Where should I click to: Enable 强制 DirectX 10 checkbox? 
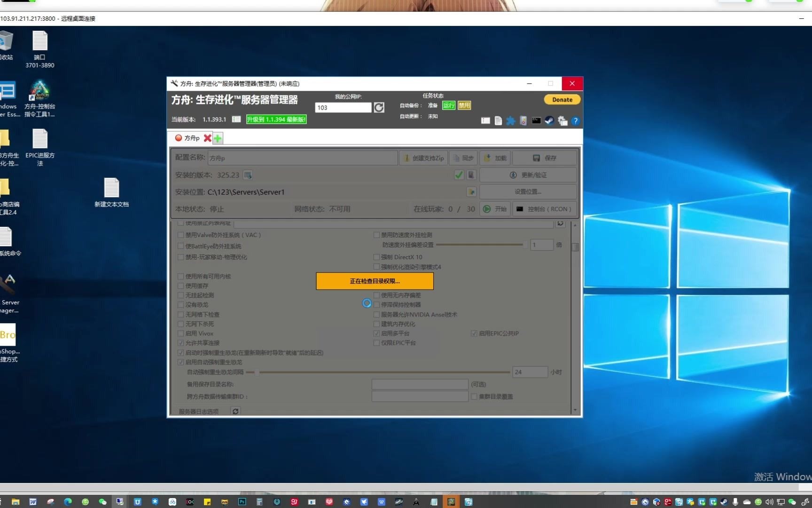coord(376,257)
